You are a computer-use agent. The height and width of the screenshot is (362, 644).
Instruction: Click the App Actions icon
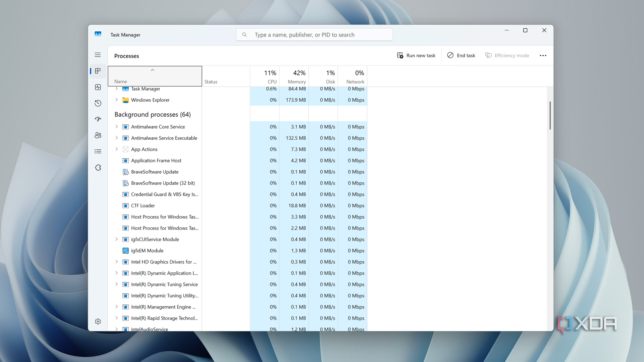(x=125, y=149)
